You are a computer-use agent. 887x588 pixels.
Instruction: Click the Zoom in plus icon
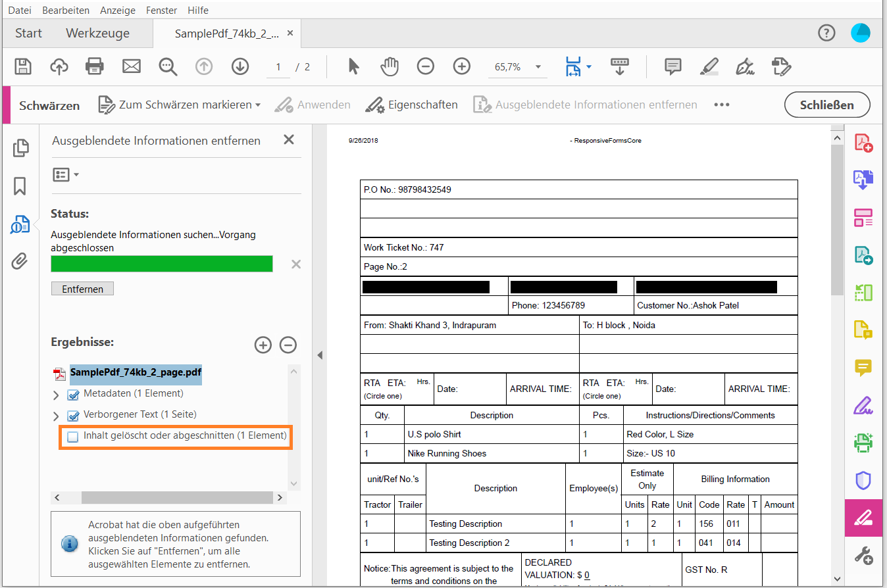(x=462, y=66)
